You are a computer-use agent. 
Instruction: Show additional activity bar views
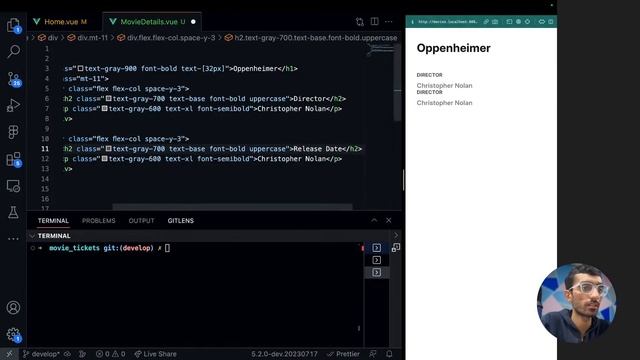point(13,239)
